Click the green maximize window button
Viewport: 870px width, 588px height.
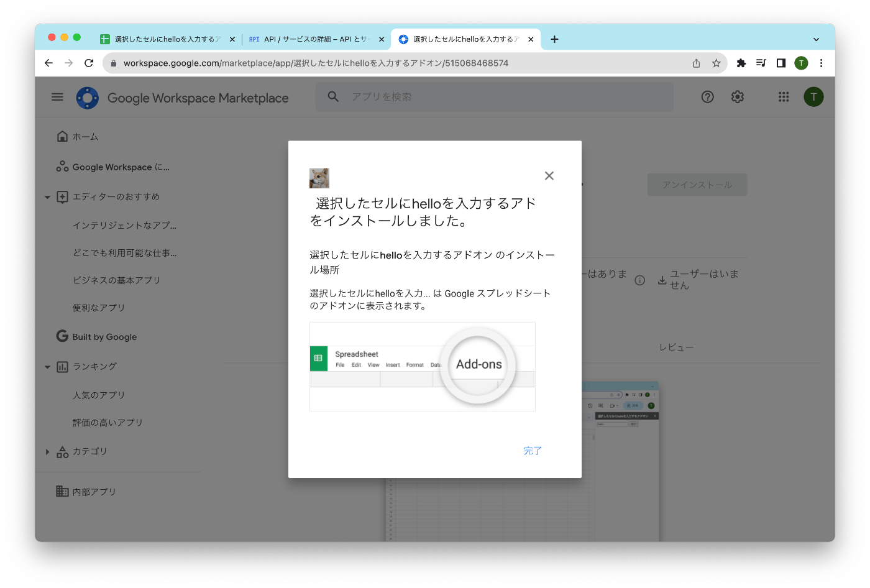point(76,37)
